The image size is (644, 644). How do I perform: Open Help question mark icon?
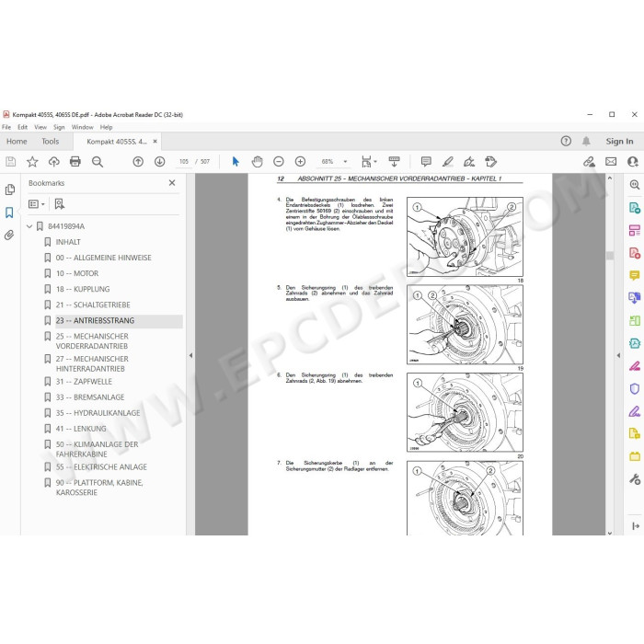[x=566, y=142]
